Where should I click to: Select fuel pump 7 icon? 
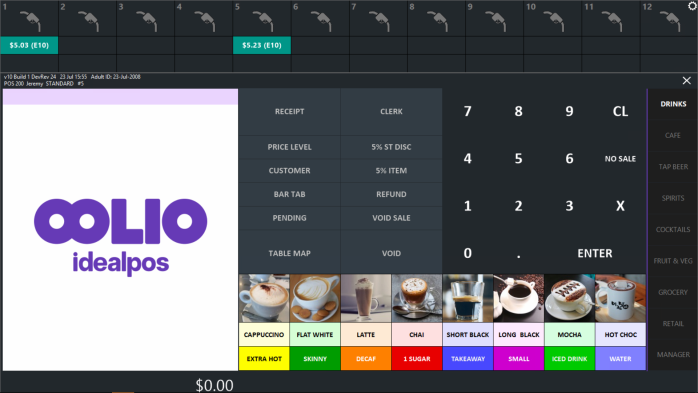[x=378, y=19]
